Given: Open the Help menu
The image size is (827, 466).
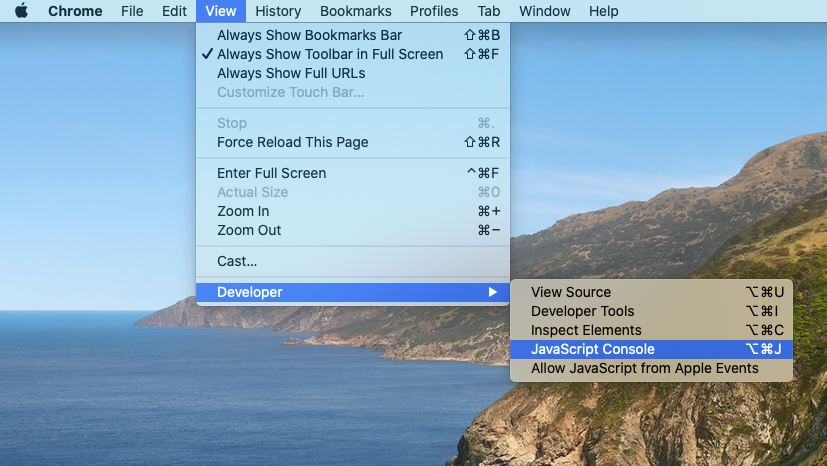Looking at the screenshot, I should pyautogui.click(x=603, y=11).
